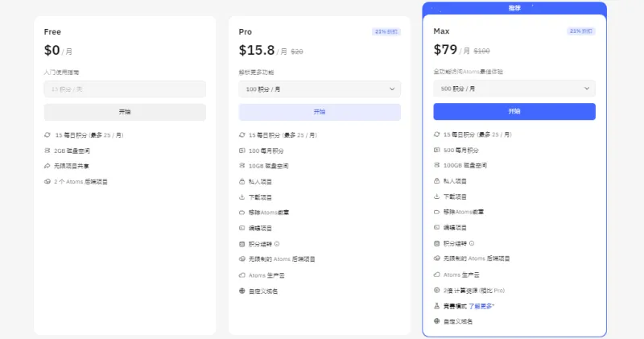
Task: Click the 2倍 计算资源 (相比 Pro) text
Action: click(474, 290)
